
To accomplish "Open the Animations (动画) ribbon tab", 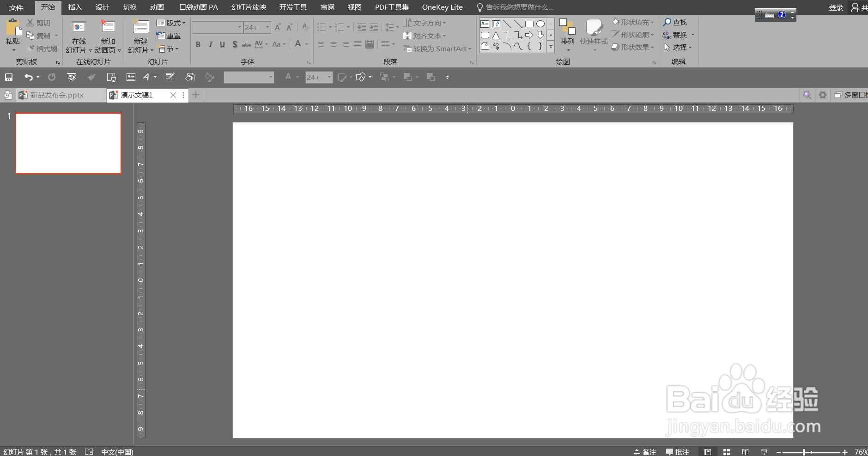I will click(157, 7).
